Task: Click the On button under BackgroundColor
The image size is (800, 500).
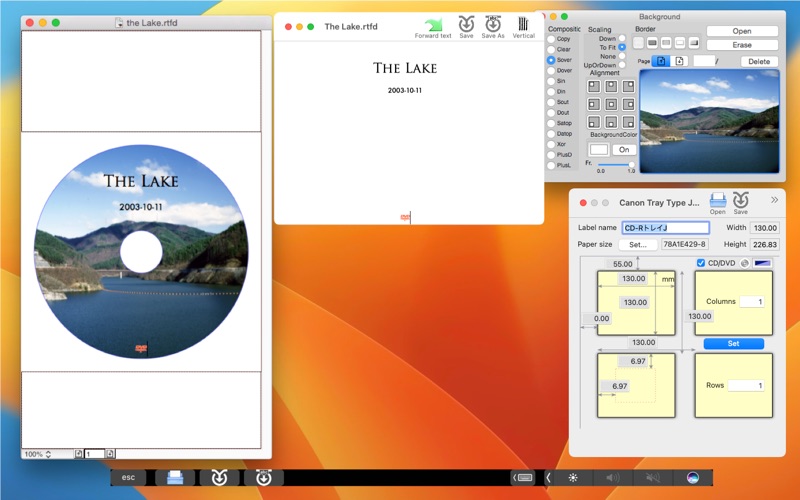Action: (624, 149)
